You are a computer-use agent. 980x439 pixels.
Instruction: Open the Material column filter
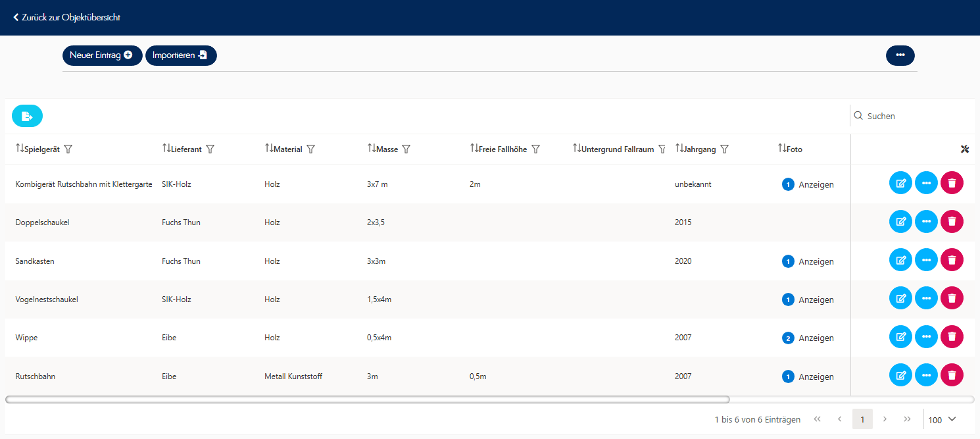tap(311, 149)
